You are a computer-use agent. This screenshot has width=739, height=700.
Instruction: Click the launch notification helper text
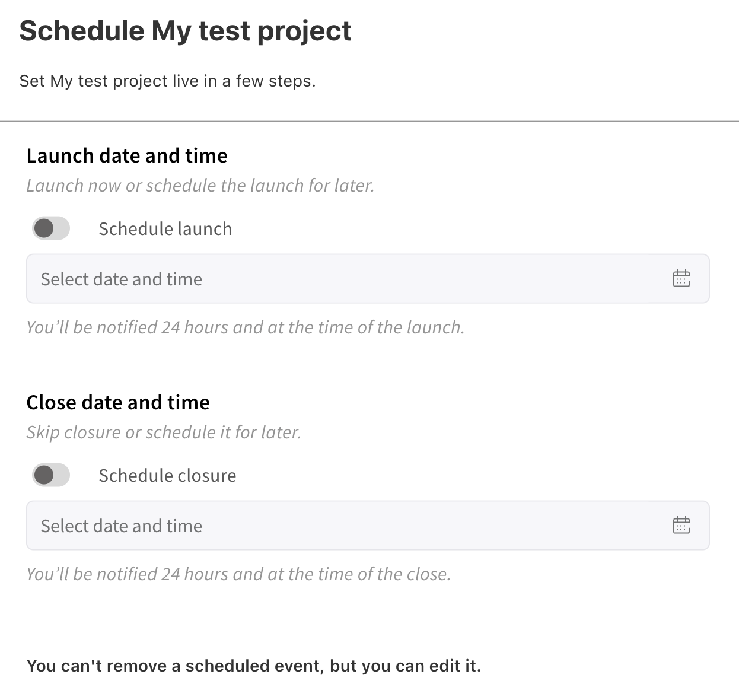245,327
